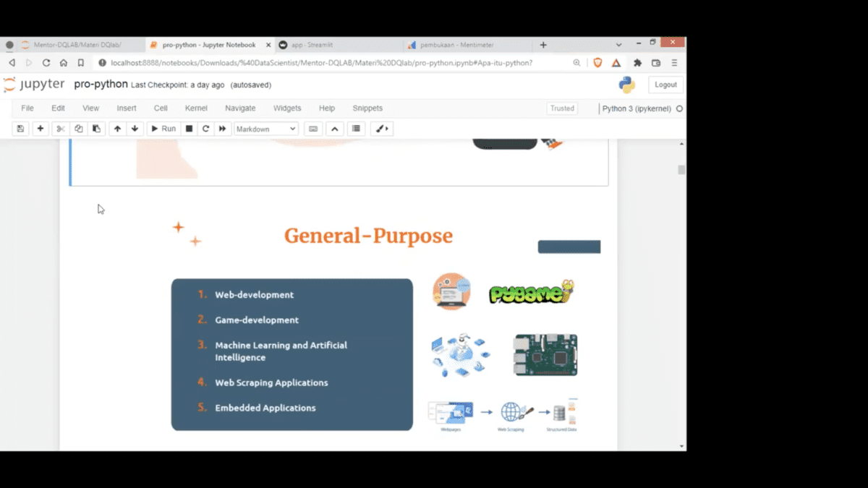Viewport: 868px width, 488px height.
Task: Restart the kernel with the circular arrow icon
Action: (205, 129)
